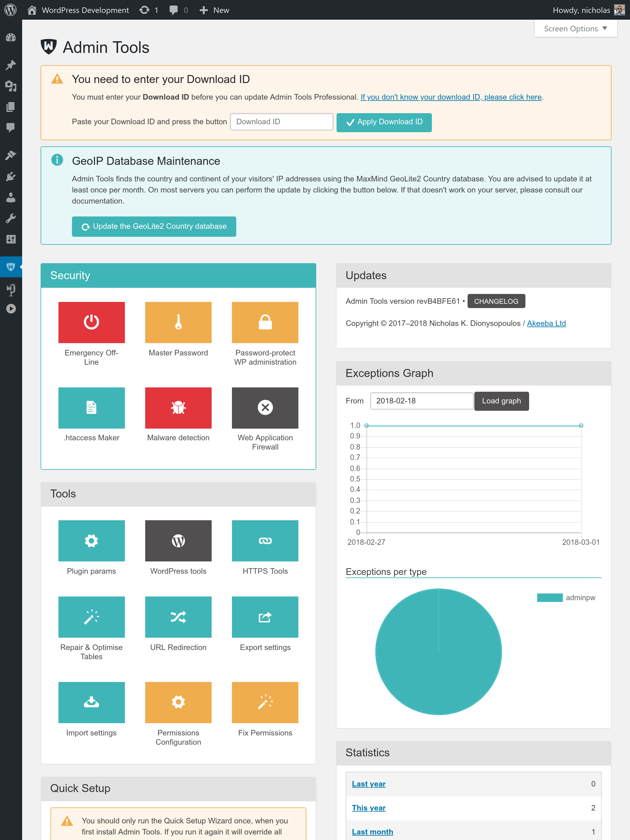The image size is (630, 840).
Task: Open the WordPress tools tile
Action: click(178, 541)
